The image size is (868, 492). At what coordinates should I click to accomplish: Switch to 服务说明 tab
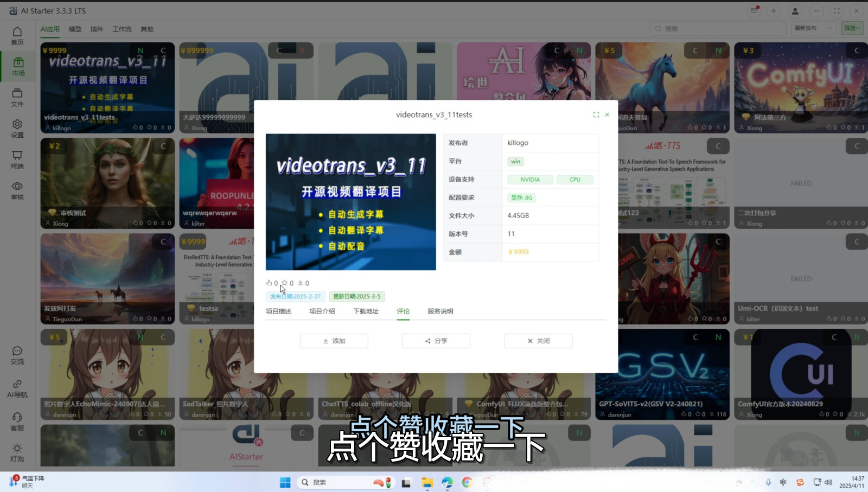(441, 311)
